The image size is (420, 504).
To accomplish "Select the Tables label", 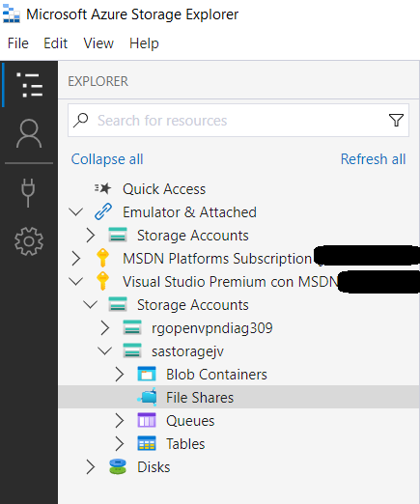I will click(185, 443).
